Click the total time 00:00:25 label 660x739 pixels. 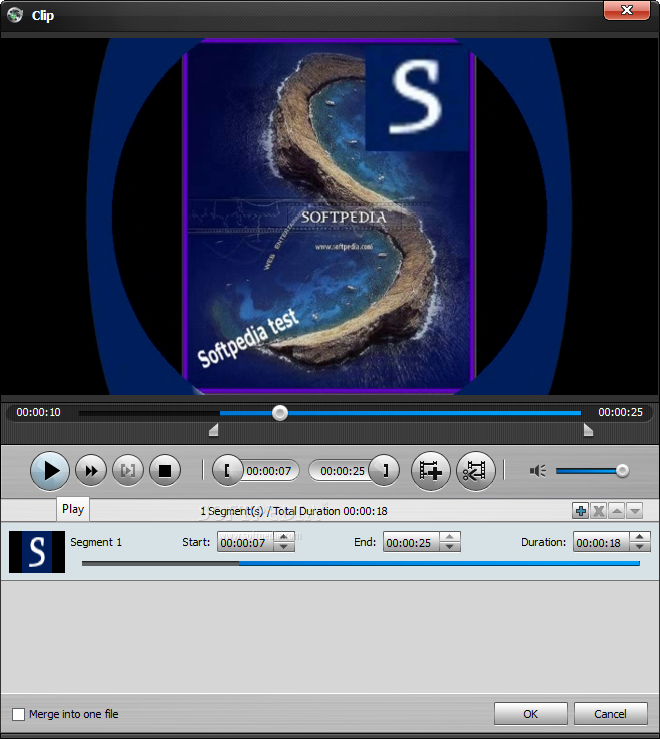click(620, 412)
